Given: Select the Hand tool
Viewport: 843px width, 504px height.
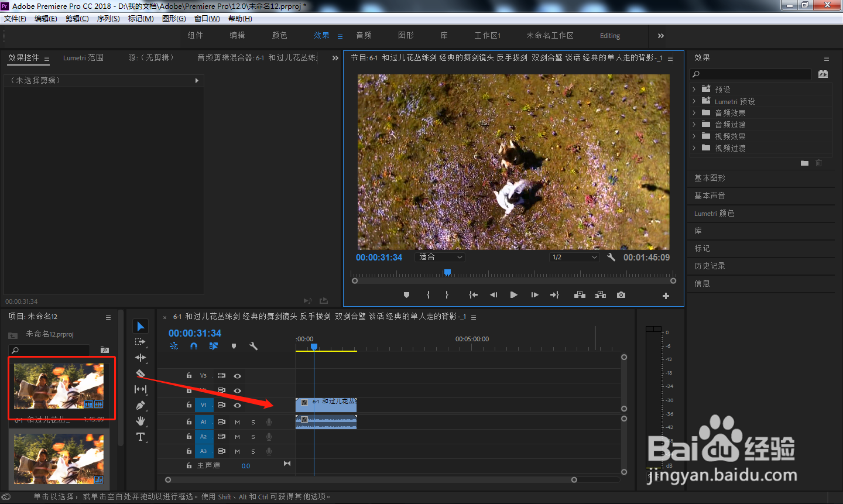Looking at the screenshot, I should tap(140, 421).
